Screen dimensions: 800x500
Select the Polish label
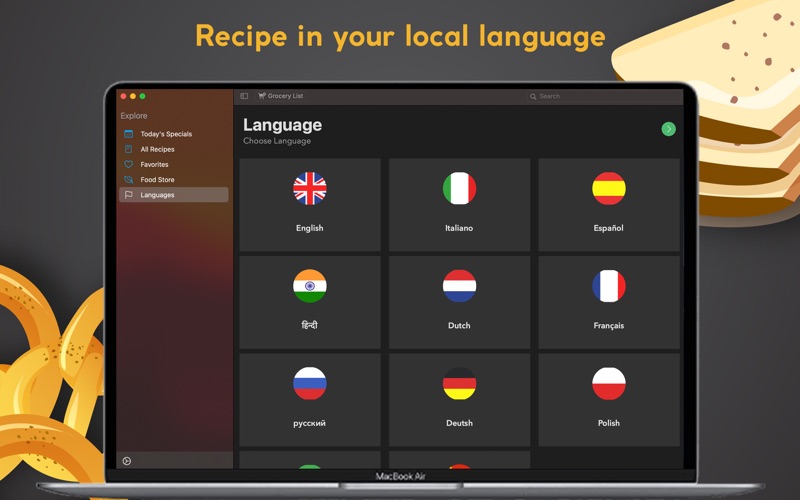click(609, 423)
